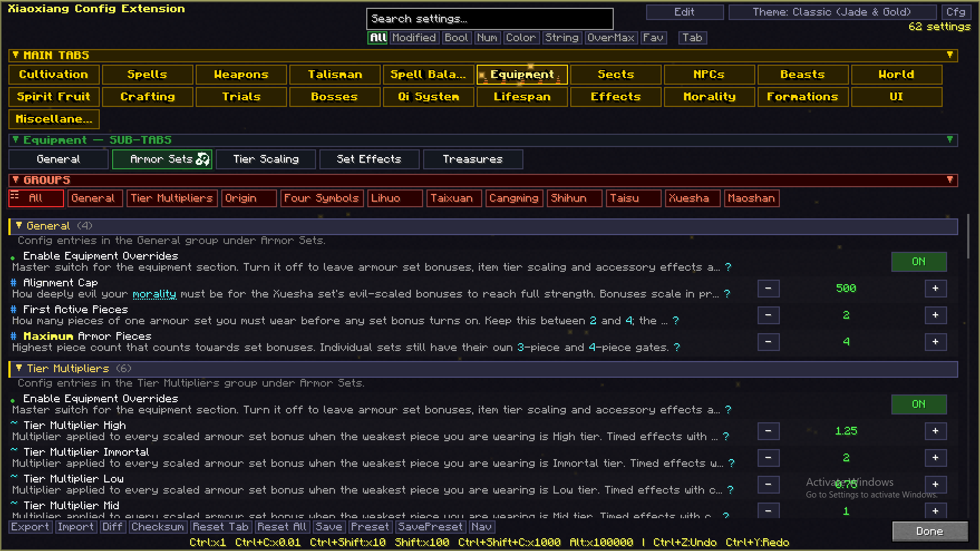Switch to the Tier Scaling sub-tab
Screen dimensions: 980x551
[266, 159]
